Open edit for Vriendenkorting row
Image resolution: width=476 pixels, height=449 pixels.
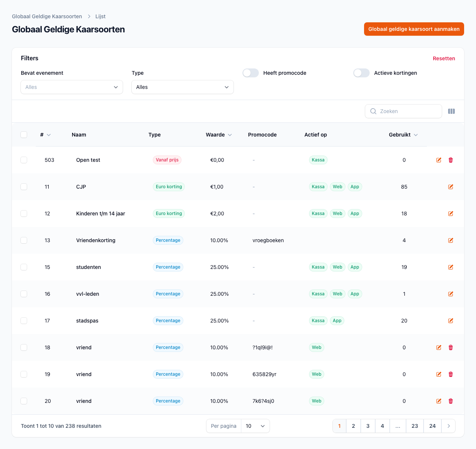tap(451, 240)
